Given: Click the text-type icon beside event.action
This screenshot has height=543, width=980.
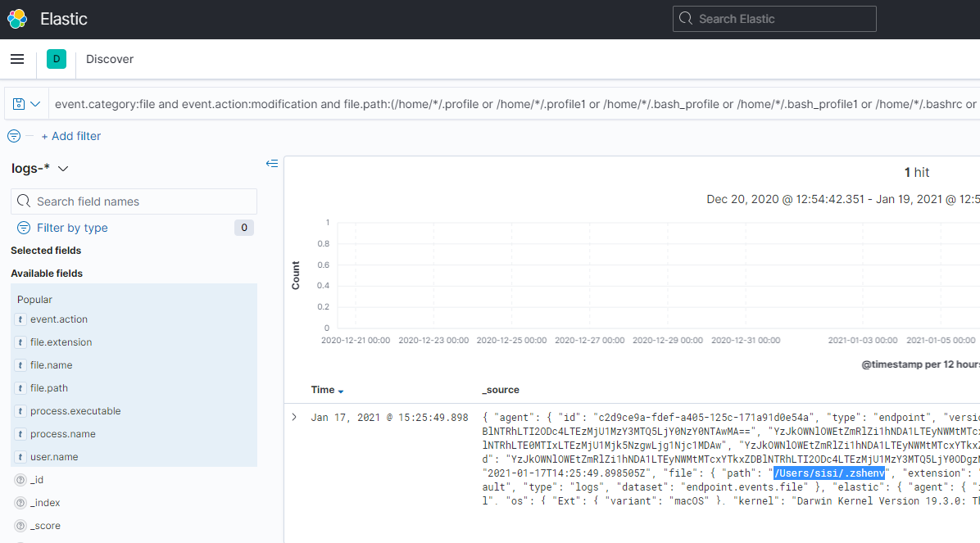Looking at the screenshot, I should pyautogui.click(x=20, y=319).
